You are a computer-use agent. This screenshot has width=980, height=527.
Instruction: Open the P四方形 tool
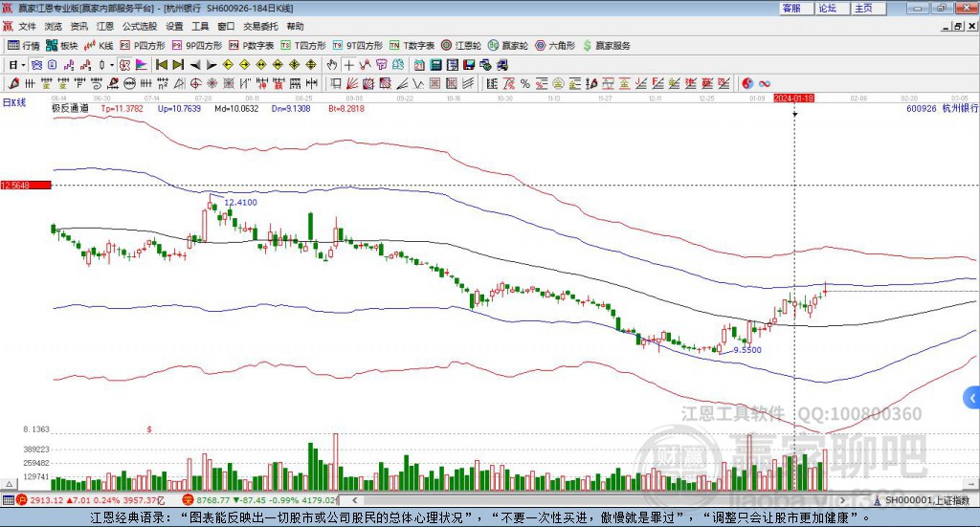[x=143, y=46]
